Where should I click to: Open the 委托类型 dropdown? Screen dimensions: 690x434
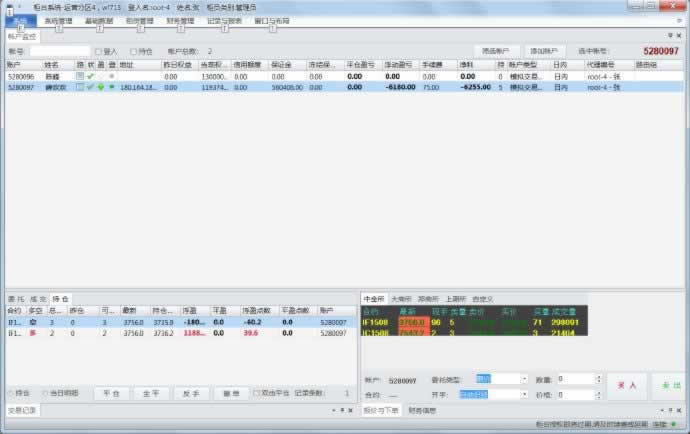coord(525,380)
